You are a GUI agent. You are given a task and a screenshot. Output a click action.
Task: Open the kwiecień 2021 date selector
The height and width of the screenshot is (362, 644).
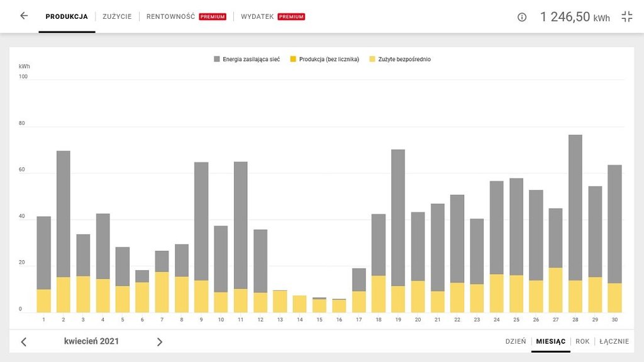click(91, 341)
